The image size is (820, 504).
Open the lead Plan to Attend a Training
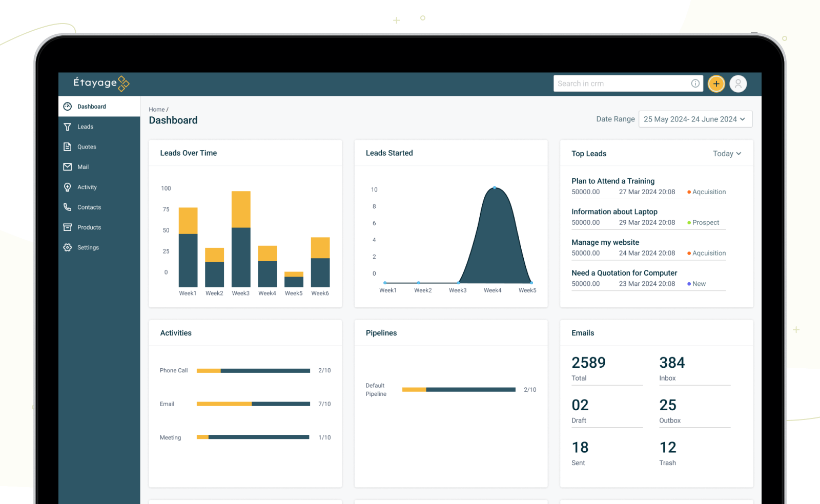coord(613,181)
